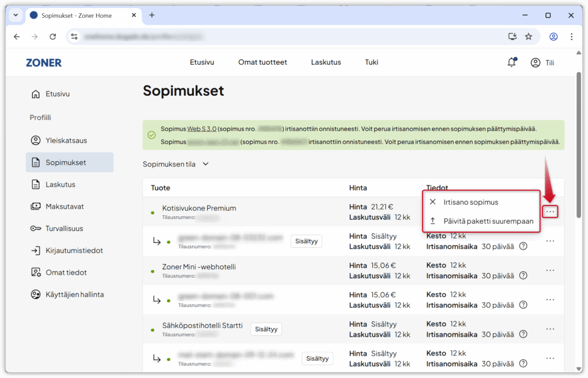The image size is (588, 378).
Task: Open Omat tuotteet in top navigation
Action: click(262, 62)
